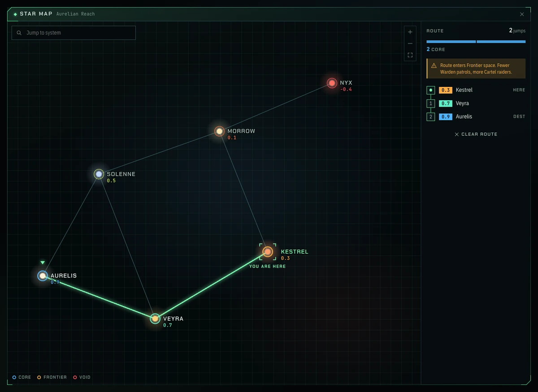This screenshot has height=392, width=538.
Task: Focus the Jump to system search field
Action: point(74,33)
